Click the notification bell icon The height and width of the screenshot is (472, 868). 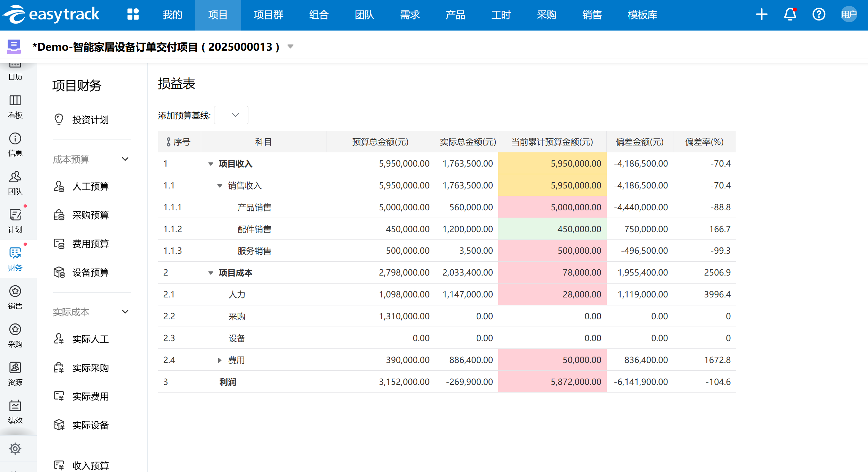click(x=790, y=15)
